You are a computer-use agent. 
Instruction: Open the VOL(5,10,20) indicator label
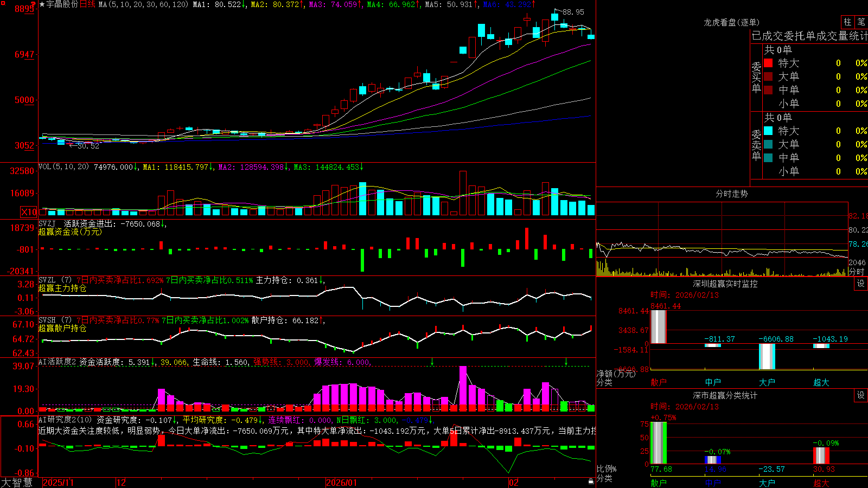[63, 166]
